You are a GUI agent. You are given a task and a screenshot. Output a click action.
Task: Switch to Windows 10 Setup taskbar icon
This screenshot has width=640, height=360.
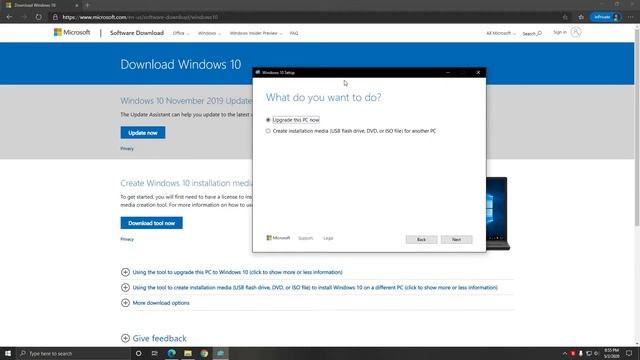(220, 353)
